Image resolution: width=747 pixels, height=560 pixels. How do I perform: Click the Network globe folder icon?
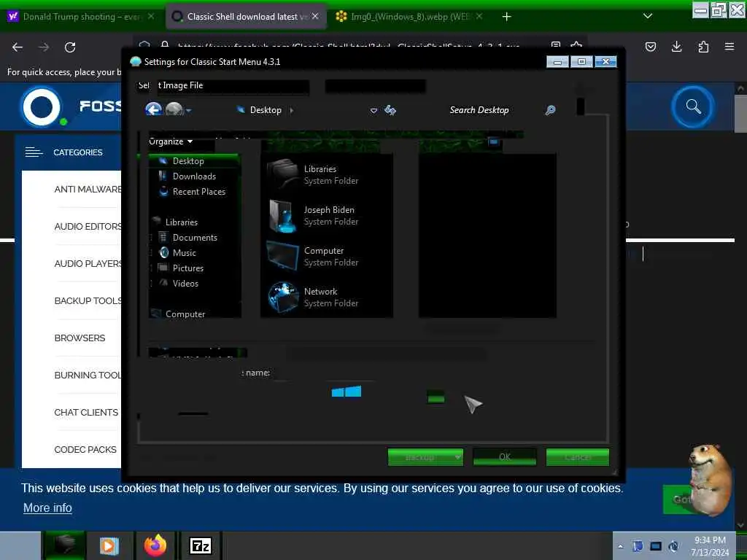[x=283, y=297]
